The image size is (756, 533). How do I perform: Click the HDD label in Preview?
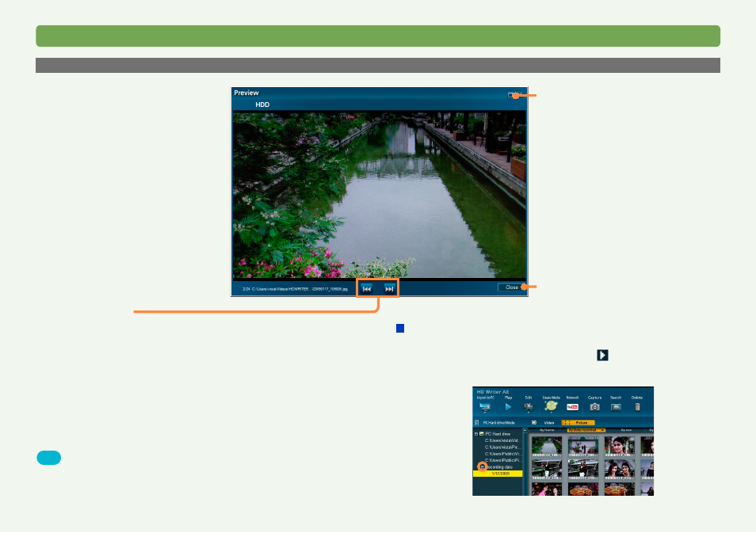click(262, 105)
